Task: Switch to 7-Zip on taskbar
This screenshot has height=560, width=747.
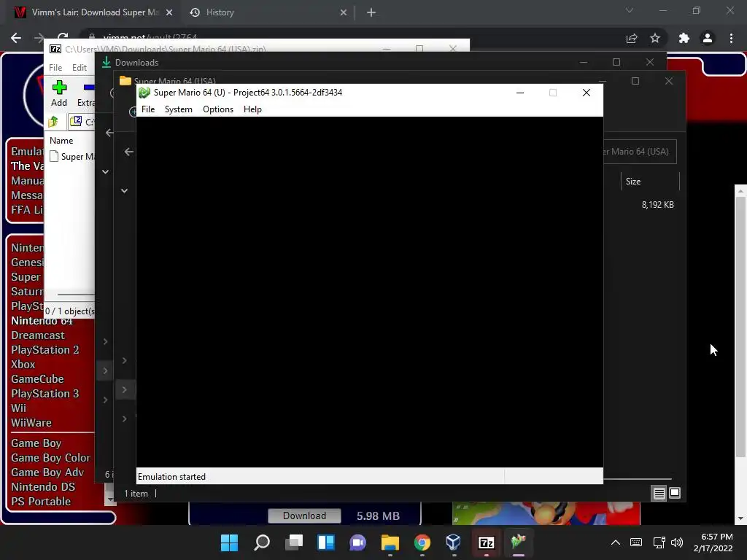Action: click(x=486, y=542)
